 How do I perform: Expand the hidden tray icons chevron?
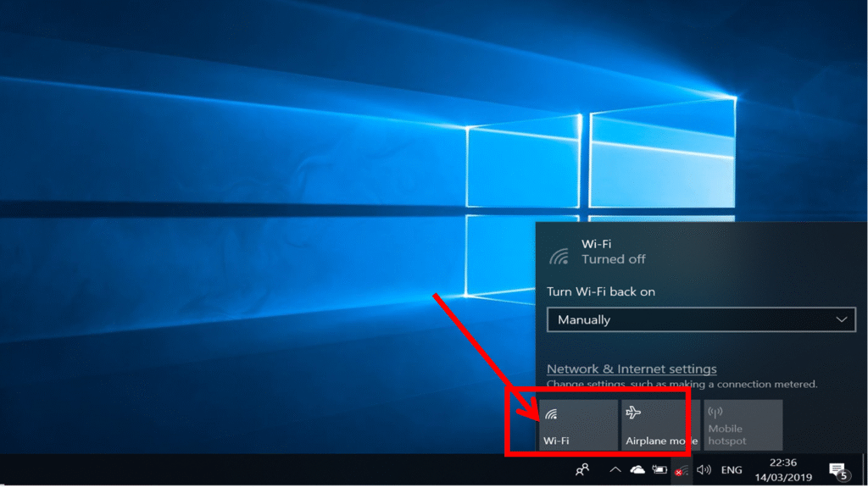pyautogui.click(x=615, y=469)
